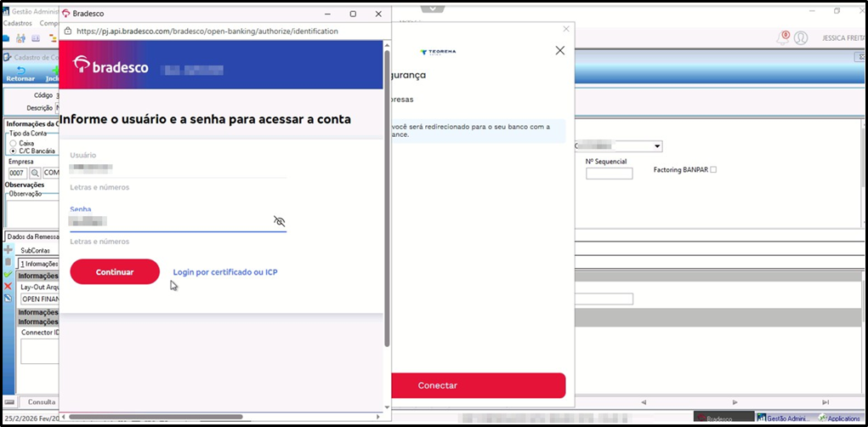This screenshot has width=868, height=427.
Task: Click the horizontal scrollbar of Bradesco window
Action: coord(156,417)
